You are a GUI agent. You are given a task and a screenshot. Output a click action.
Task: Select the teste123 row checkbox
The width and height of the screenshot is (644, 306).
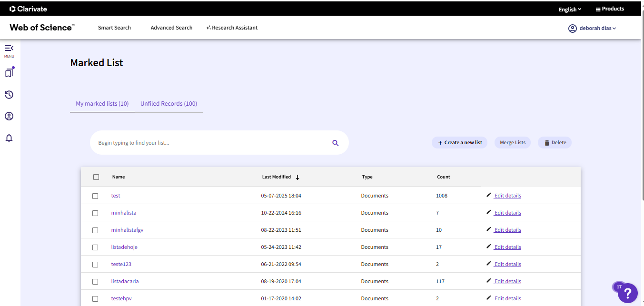tap(95, 265)
